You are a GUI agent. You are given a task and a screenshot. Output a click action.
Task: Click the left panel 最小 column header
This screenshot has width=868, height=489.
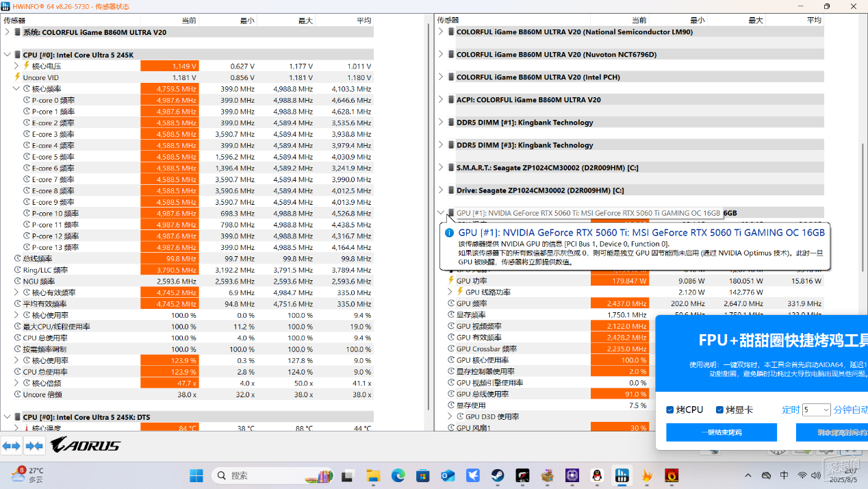(x=228, y=21)
